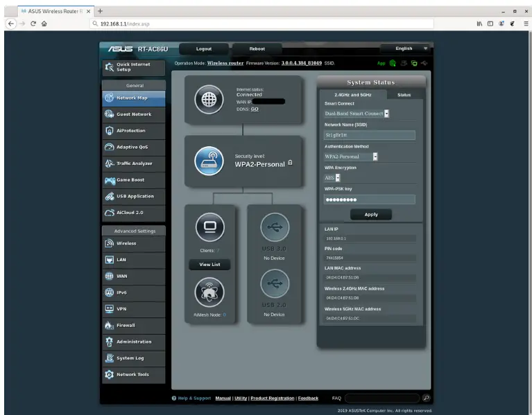Viewport: 532px width, 415px height.
Task: Click the Help & Support question icon
Action: pos(174,398)
